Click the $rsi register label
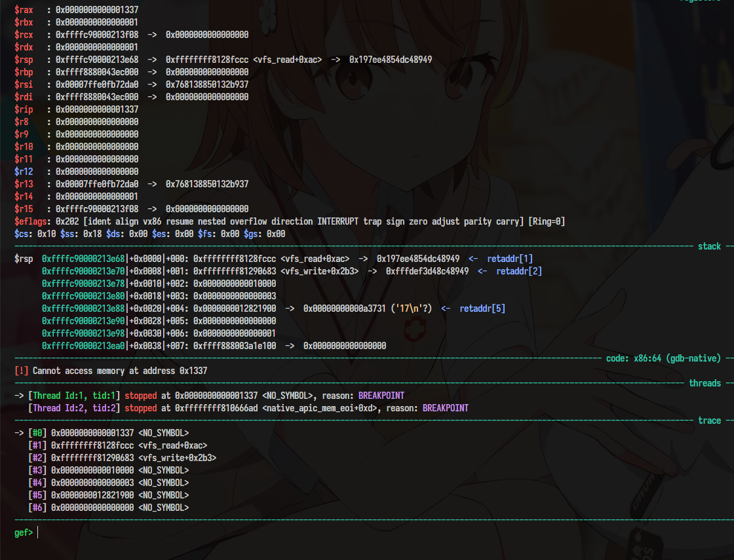Viewport: 734px width, 560px height. pos(24,84)
